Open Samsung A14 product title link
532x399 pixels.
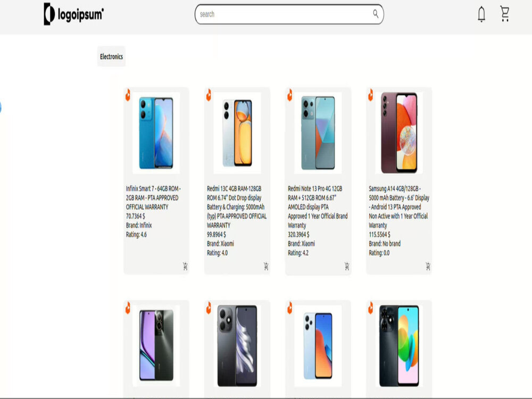point(399,206)
